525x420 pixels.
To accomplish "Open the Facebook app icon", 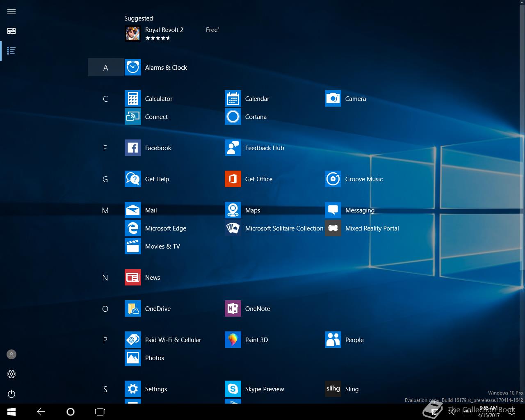I will click(x=133, y=148).
